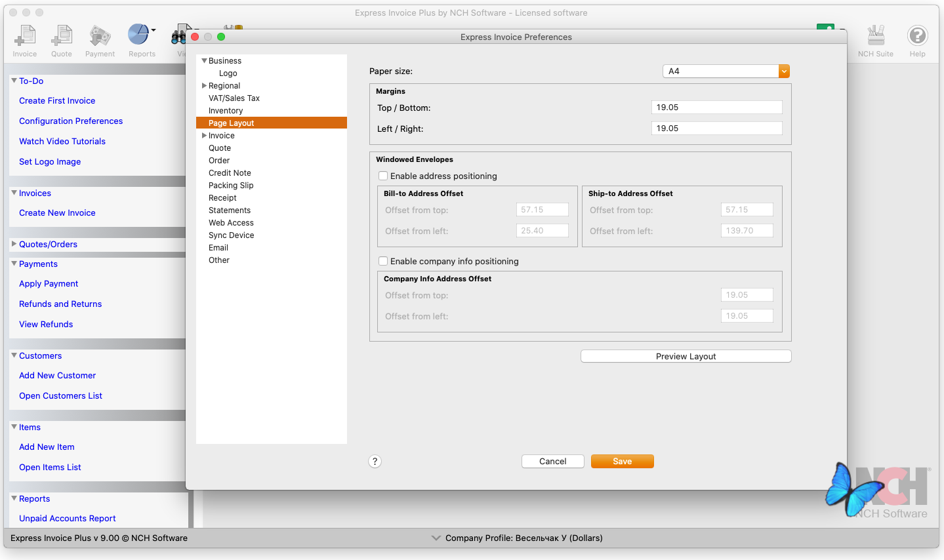
Task: Open Customers List link
Action: 61,396
